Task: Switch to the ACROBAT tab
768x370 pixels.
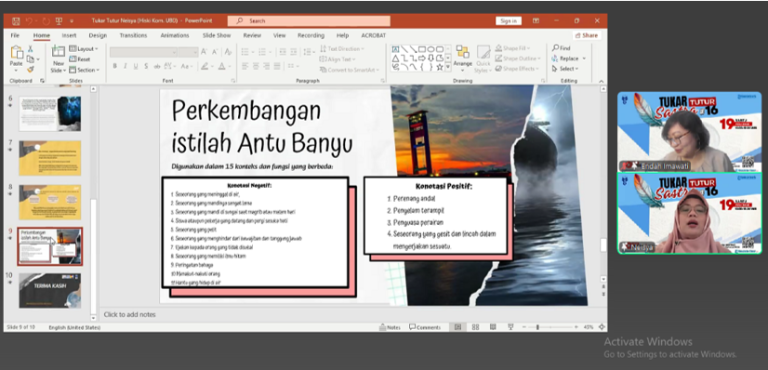Action: coord(374,36)
